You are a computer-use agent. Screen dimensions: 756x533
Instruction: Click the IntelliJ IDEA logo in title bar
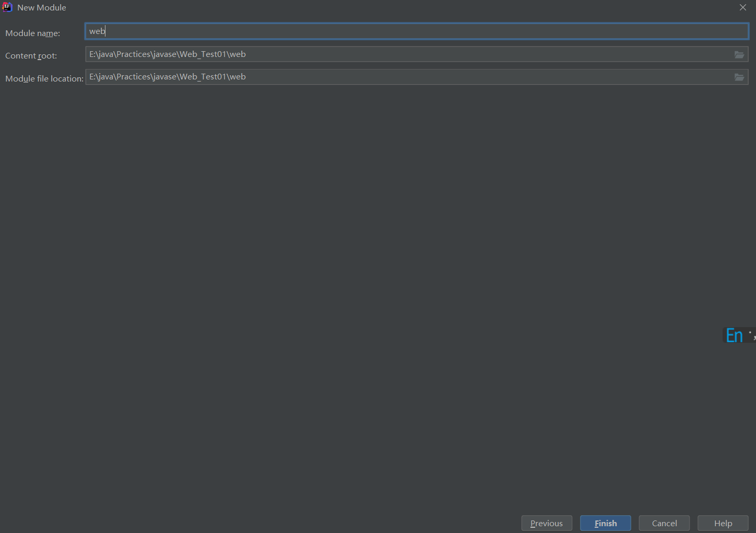coord(7,7)
